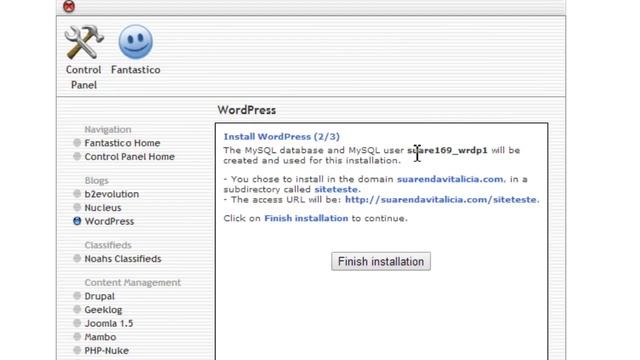Open the http://suarendavitalicia.com/siteteste URL
Image resolution: width=640 pixels, height=360 pixels.
tap(441, 200)
